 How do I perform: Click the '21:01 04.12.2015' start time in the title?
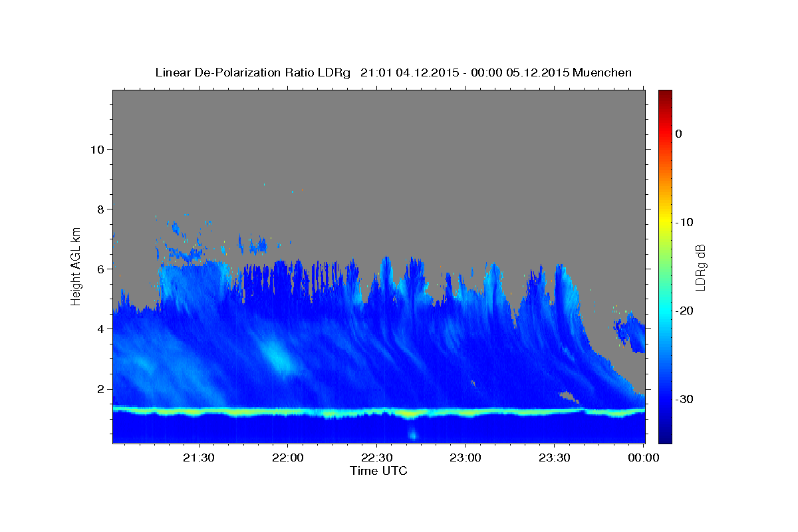410,72
